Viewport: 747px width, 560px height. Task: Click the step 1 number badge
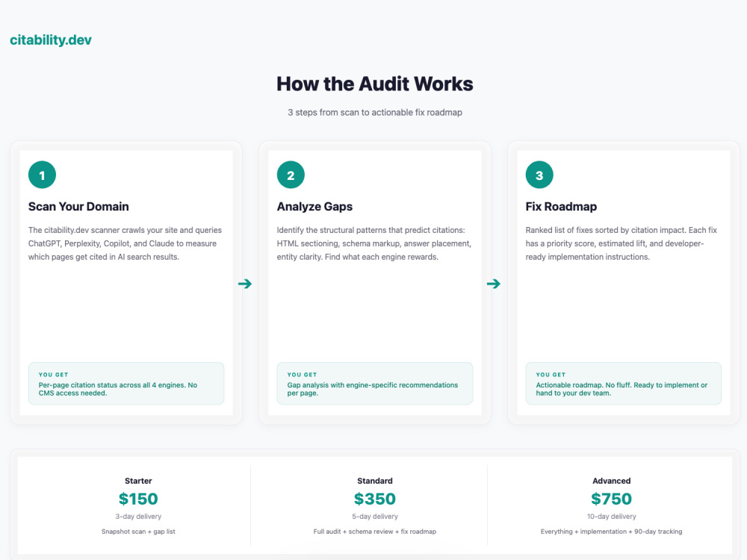click(42, 175)
